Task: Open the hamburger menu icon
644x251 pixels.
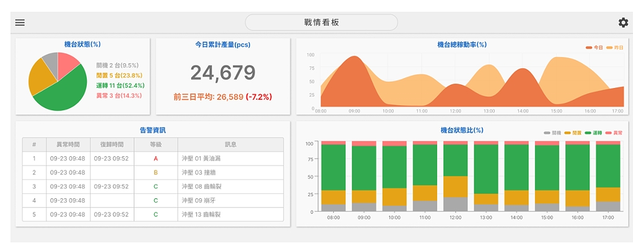Action: (20, 22)
